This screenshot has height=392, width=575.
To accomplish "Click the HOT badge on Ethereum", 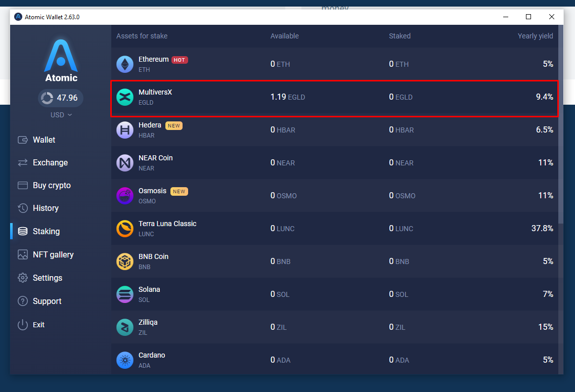I will pyautogui.click(x=180, y=59).
